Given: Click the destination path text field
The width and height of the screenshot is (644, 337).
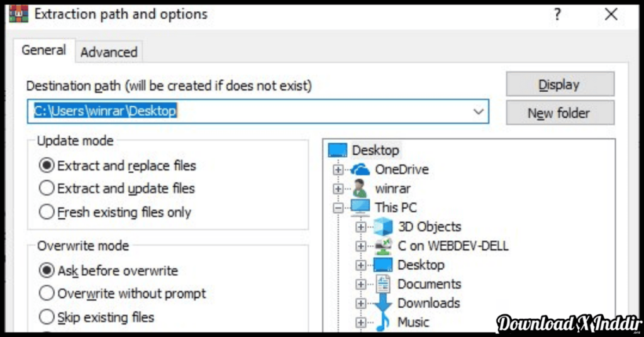Looking at the screenshot, I should [252, 112].
